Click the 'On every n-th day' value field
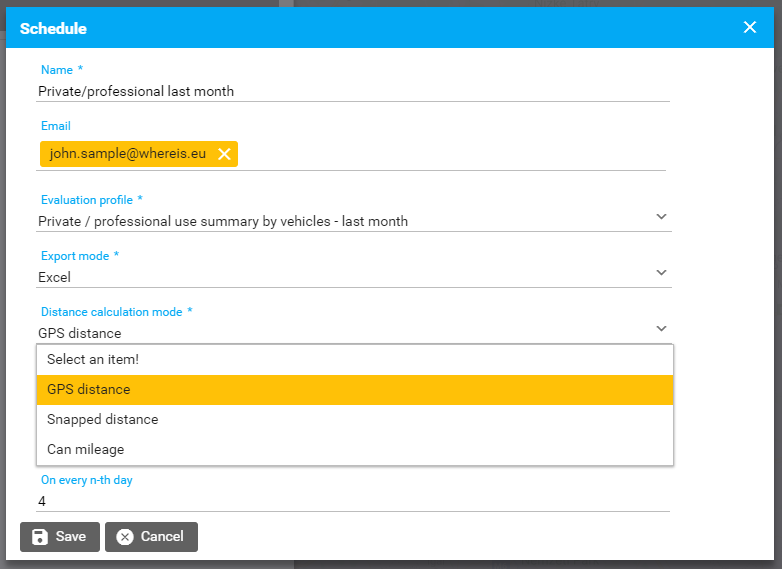 [350, 500]
